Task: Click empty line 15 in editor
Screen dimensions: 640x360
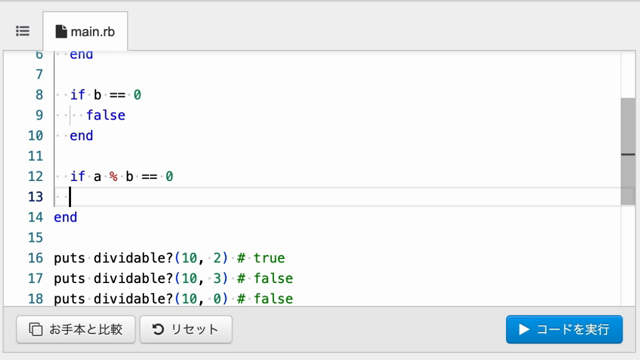Action: (x=337, y=238)
